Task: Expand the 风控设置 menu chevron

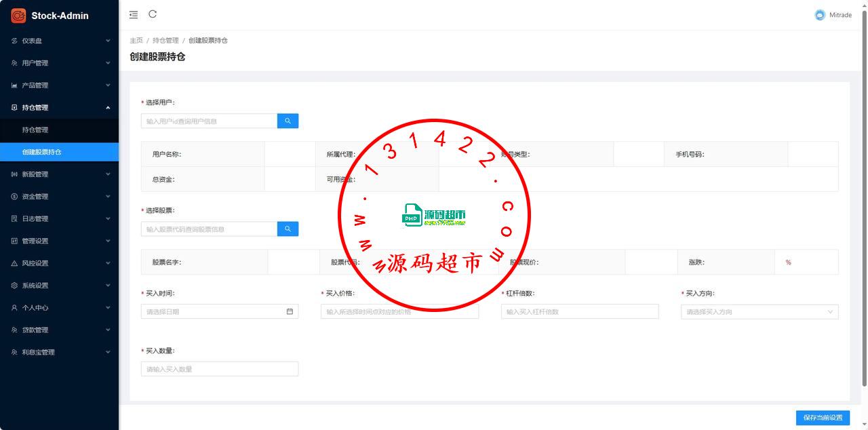Action: click(108, 263)
